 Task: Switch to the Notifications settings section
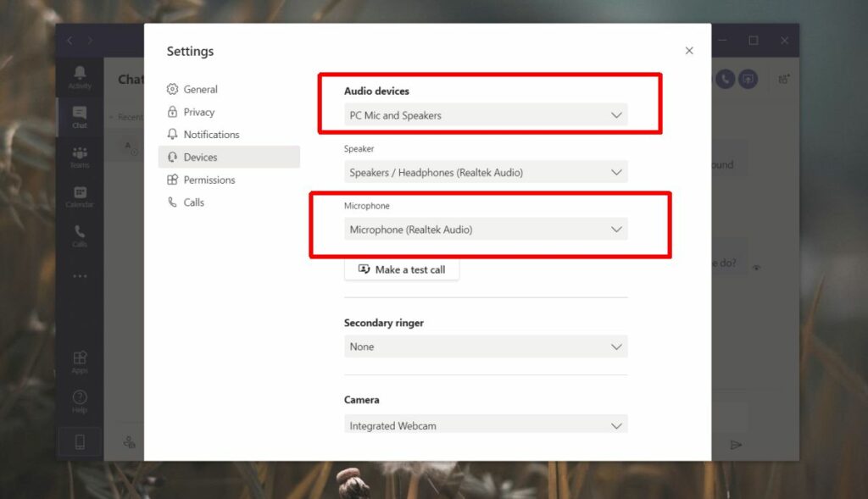pyautogui.click(x=212, y=134)
